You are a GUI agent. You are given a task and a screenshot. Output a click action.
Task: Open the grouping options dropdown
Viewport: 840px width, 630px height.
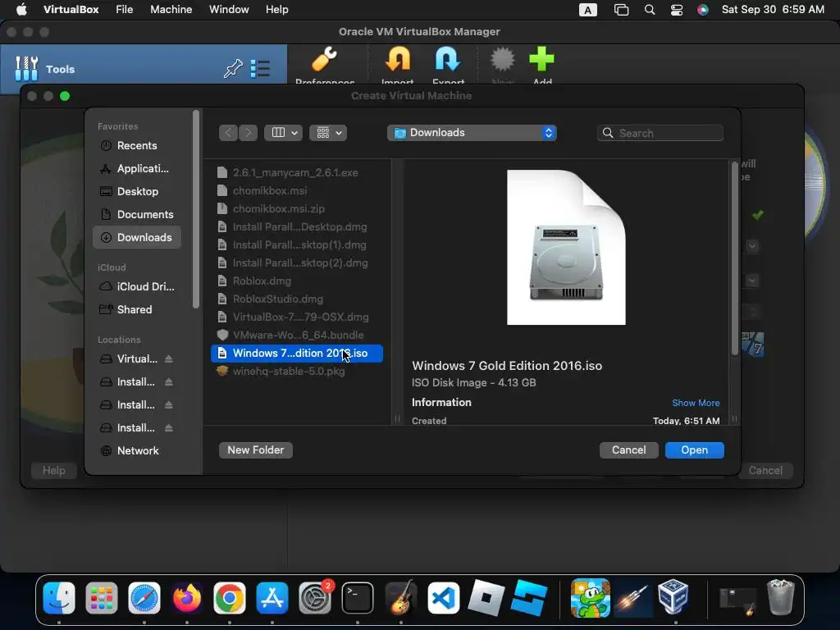click(x=328, y=133)
